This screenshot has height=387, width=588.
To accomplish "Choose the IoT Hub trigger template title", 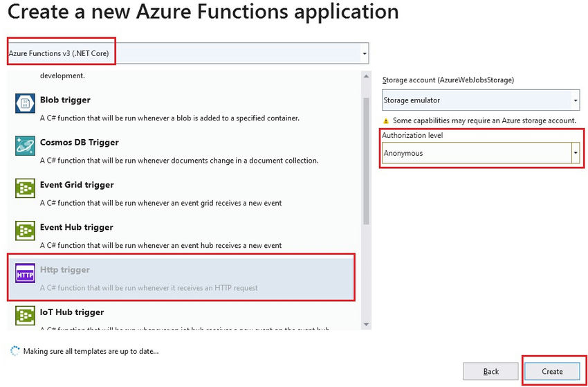I will (x=72, y=312).
